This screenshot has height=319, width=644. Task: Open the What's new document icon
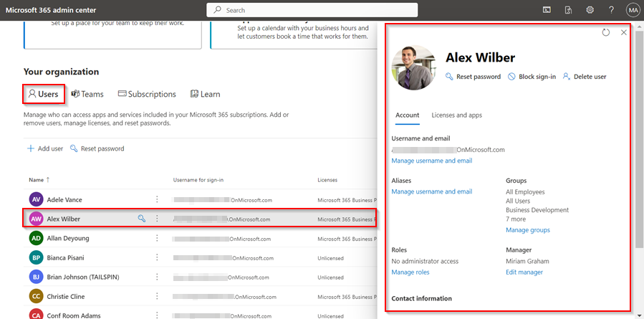pyautogui.click(x=569, y=10)
